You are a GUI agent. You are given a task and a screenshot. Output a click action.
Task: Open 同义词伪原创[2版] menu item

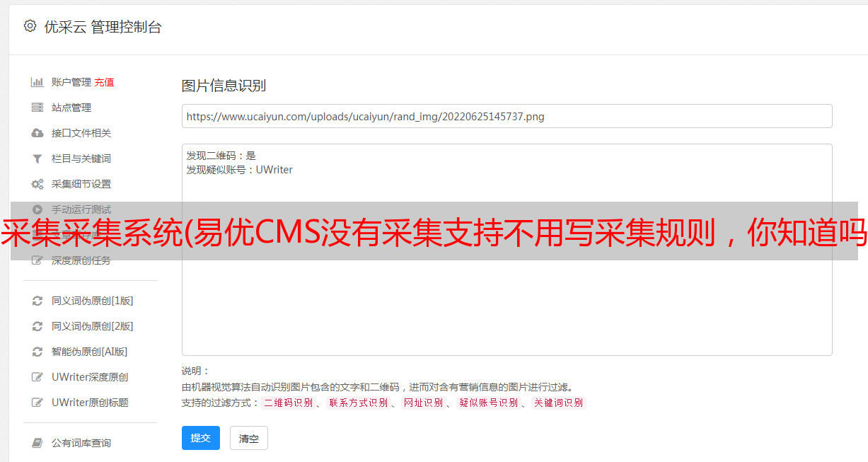(x=92, y=326)
